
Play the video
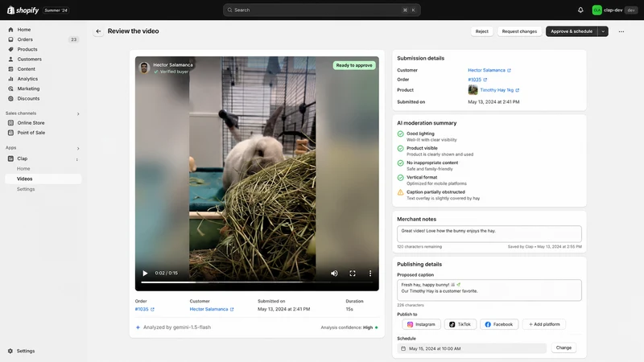(x=145, y=274)
